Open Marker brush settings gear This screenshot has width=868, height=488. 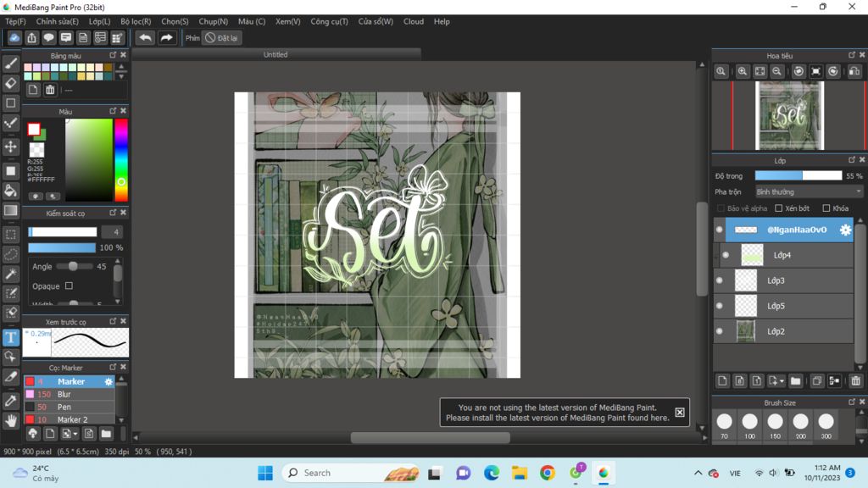tap(108, 382)
